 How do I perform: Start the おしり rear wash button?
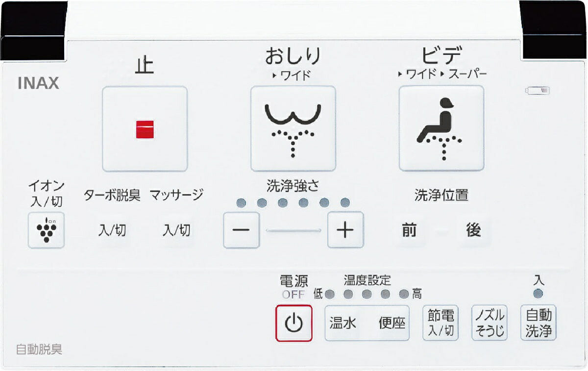[293, 128]
